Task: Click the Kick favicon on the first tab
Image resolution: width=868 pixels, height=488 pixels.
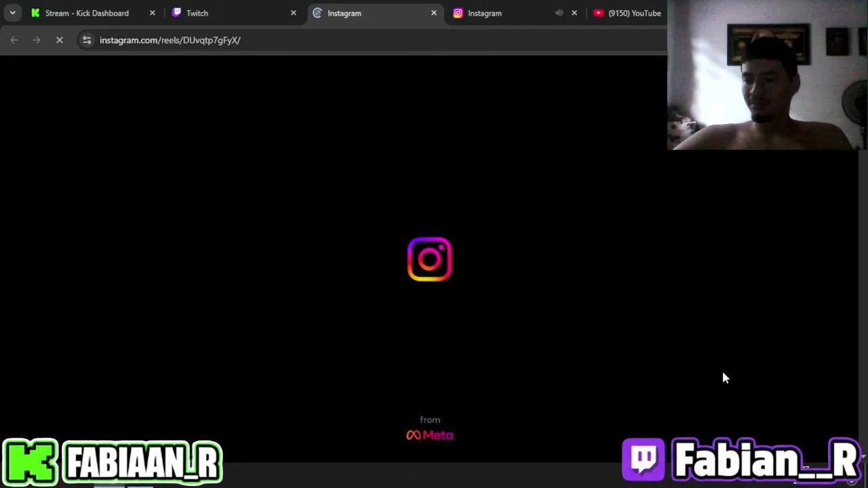Action: tap(35, 13)
